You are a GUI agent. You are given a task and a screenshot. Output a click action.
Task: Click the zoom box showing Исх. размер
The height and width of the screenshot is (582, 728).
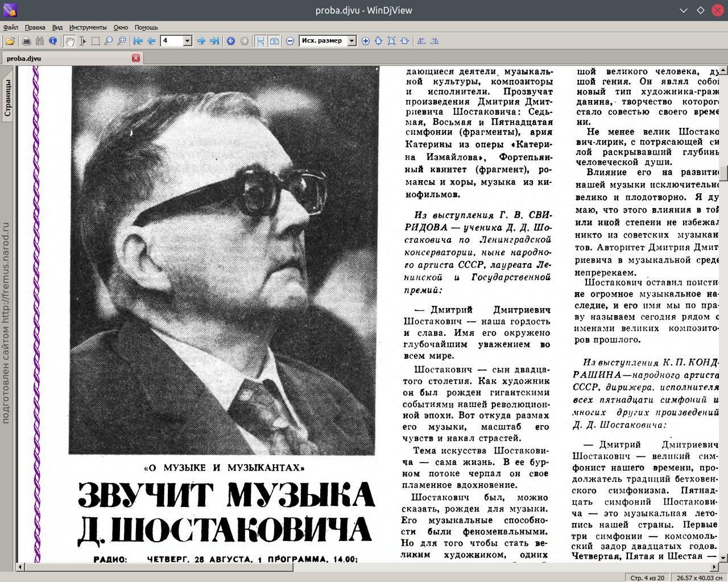click(x=323, y=41)
